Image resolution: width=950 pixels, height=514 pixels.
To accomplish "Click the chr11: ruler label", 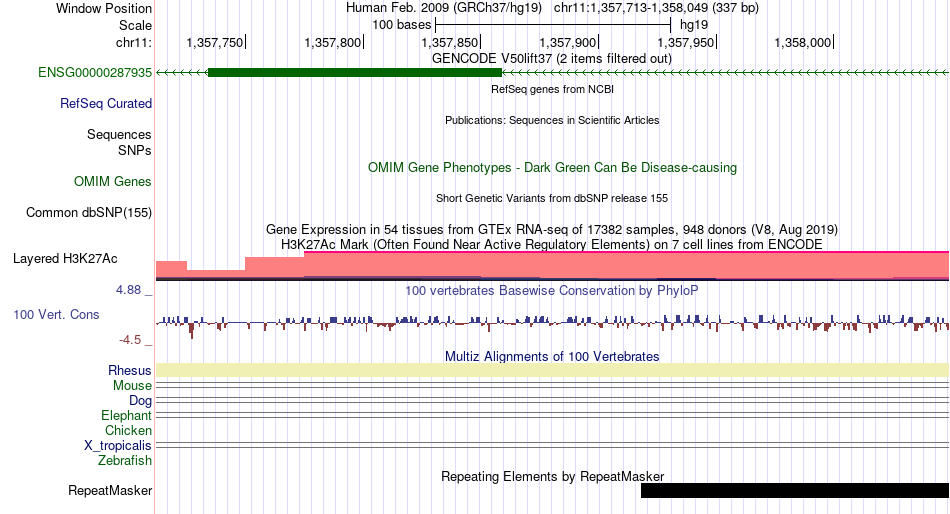I will tap(134, 42).
